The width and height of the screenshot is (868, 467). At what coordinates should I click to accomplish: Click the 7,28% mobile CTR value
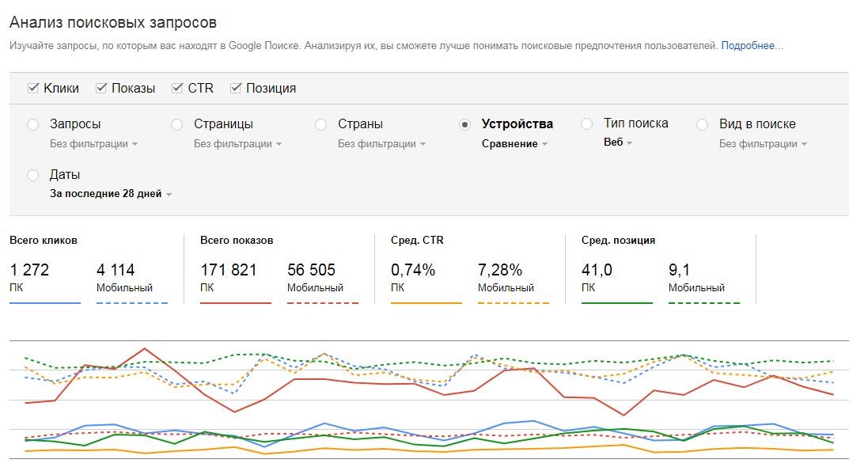coord(499,270)
